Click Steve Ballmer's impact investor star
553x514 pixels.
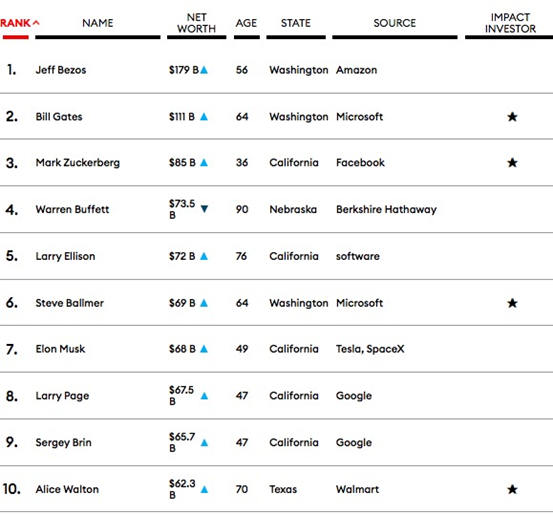(512, 303)
